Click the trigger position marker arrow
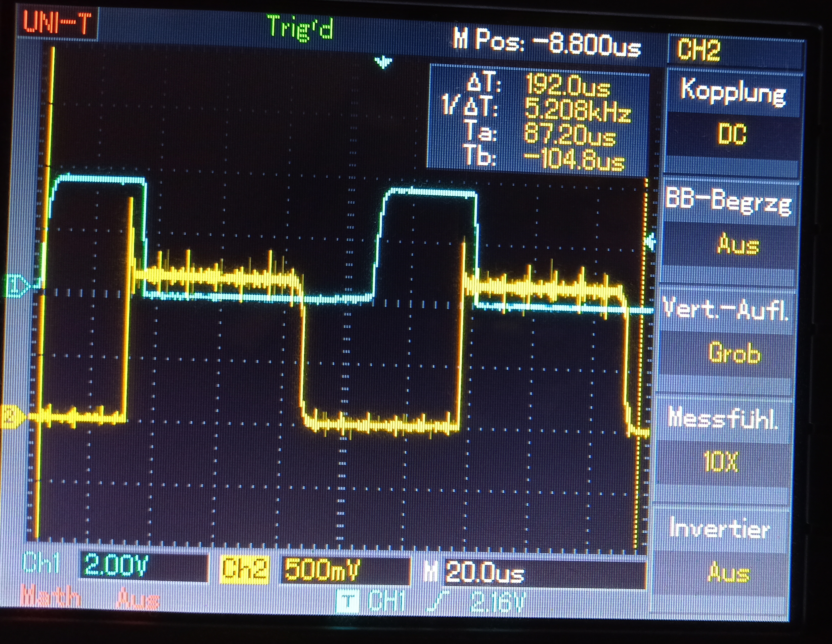This screenshot has width=832, height=644. [x=383, y=62]
